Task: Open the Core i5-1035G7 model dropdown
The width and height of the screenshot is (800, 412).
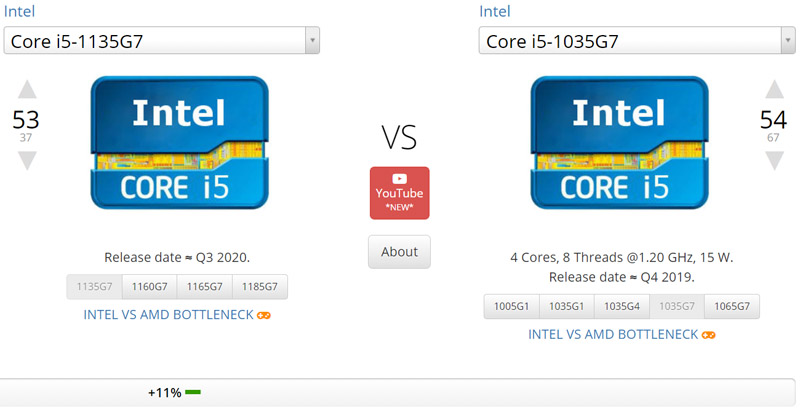Action: click(637, 41)
